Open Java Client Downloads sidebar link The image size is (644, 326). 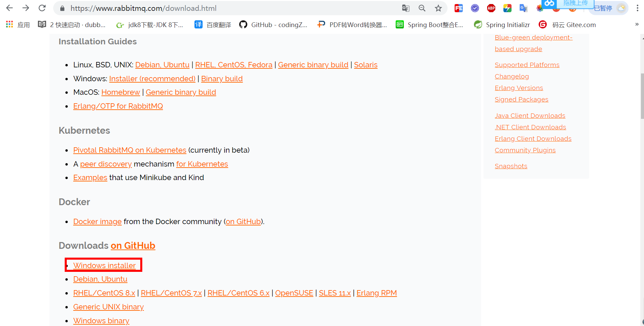click(530, 115)
